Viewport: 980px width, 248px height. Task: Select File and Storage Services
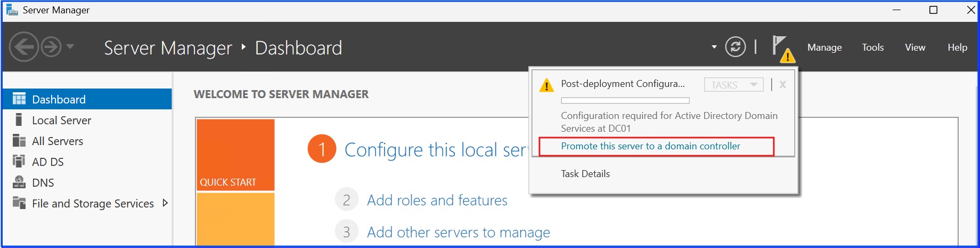pyautogui.click(x=87, y=203)
